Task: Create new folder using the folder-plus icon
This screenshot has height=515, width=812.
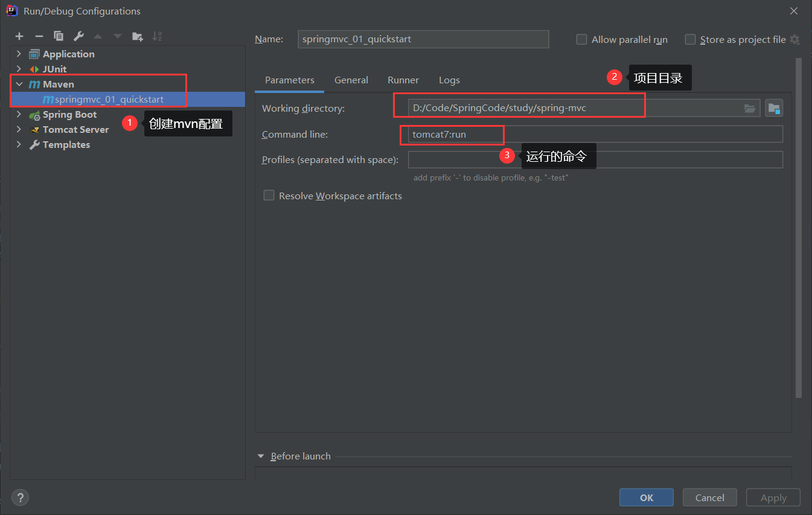Action: pyautogui.click(x=138, y=36)
